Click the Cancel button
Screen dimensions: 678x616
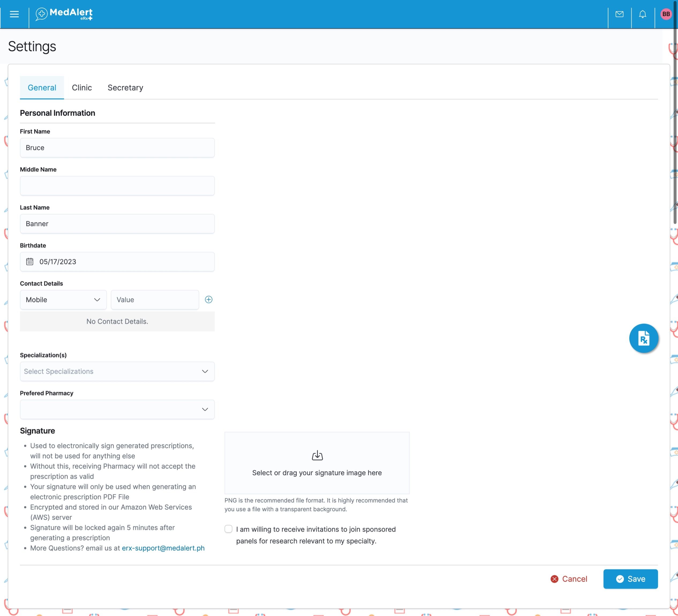point(569,579)
